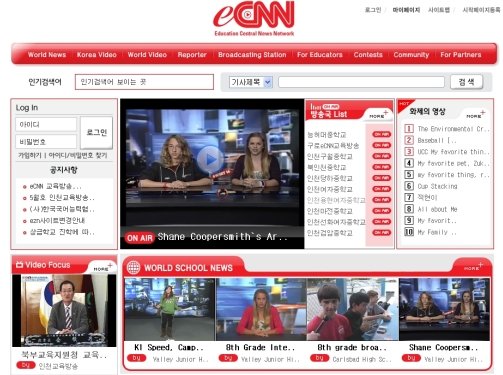Image resolution: width=503 pixels, height=375 pixels.
Task: Open MORE+ in the Video Focus section
Action: [x=103, y=267]
